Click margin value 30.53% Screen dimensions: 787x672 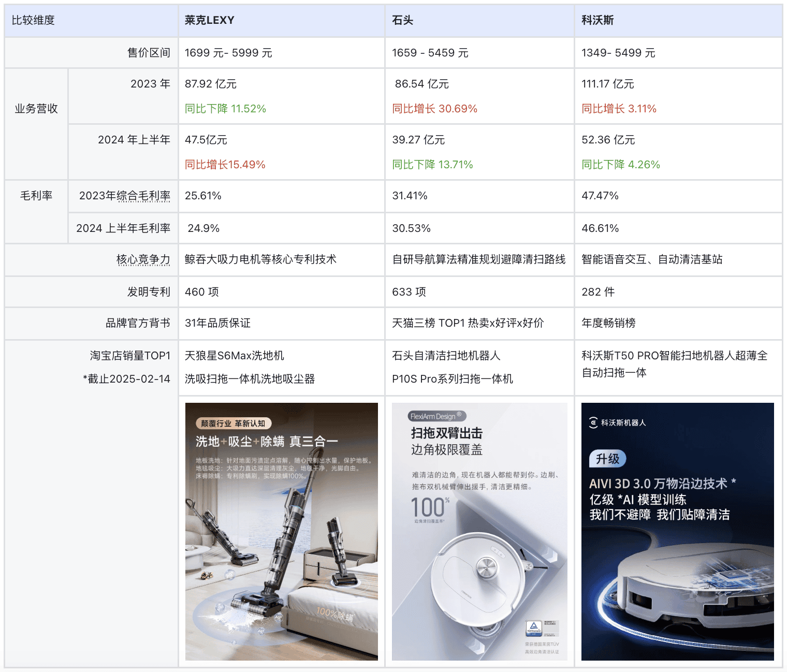411,228
